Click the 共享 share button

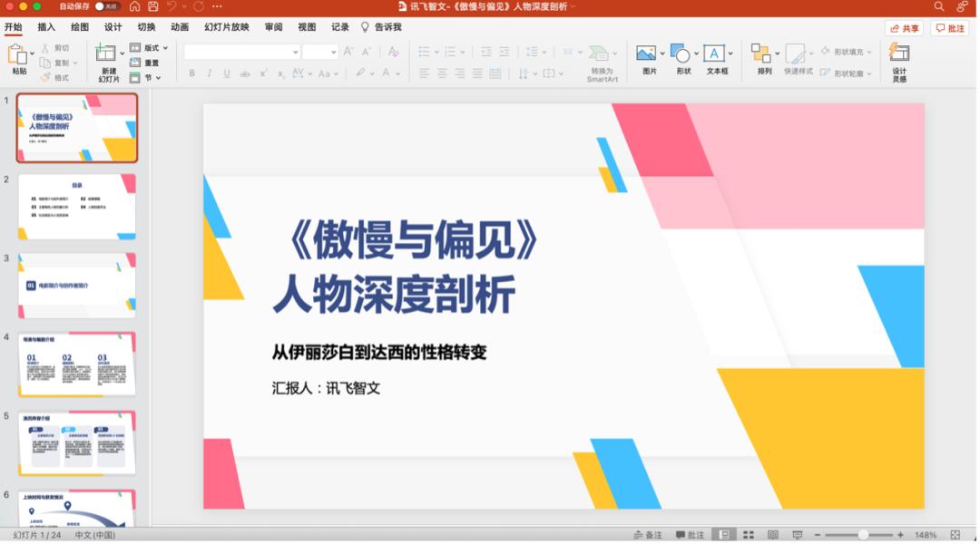point(905,28)
